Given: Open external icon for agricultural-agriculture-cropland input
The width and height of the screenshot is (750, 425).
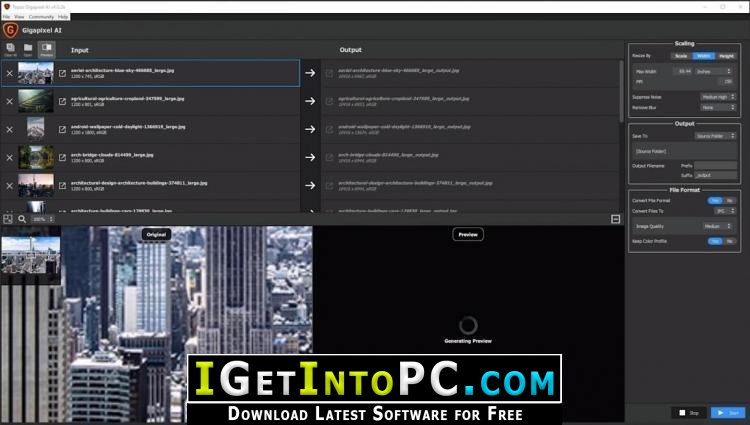Looking at the screenshot, I should [x=62, y=101].
